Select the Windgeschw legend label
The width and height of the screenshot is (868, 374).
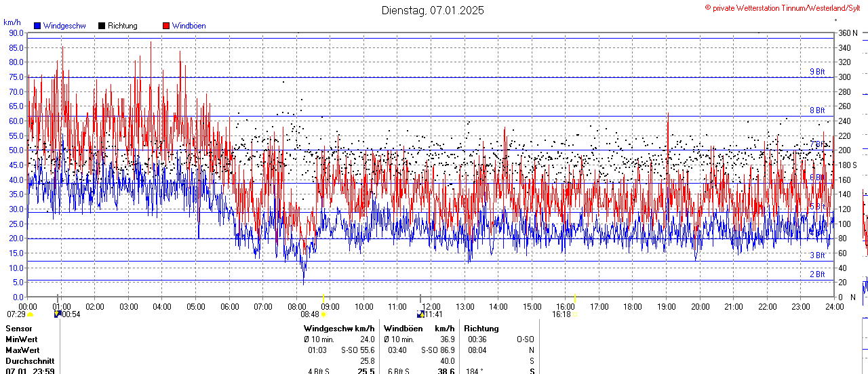pyautogui.click(x=64, y=26)
